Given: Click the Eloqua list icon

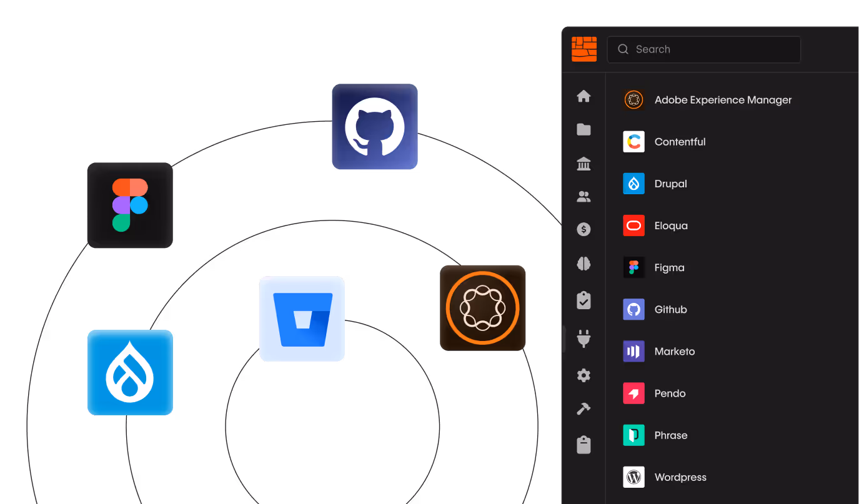Looking at the screenshot, I should [633, 225].
